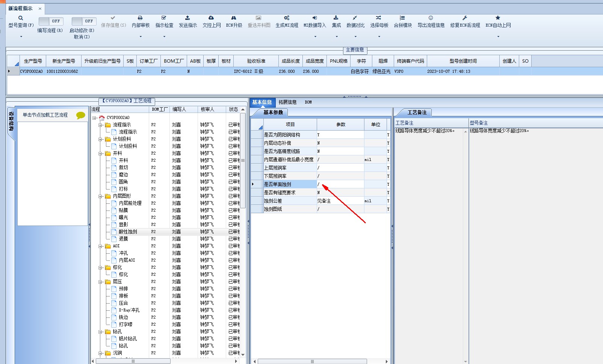Collapse the AOI tree folder

pos(101,246)
